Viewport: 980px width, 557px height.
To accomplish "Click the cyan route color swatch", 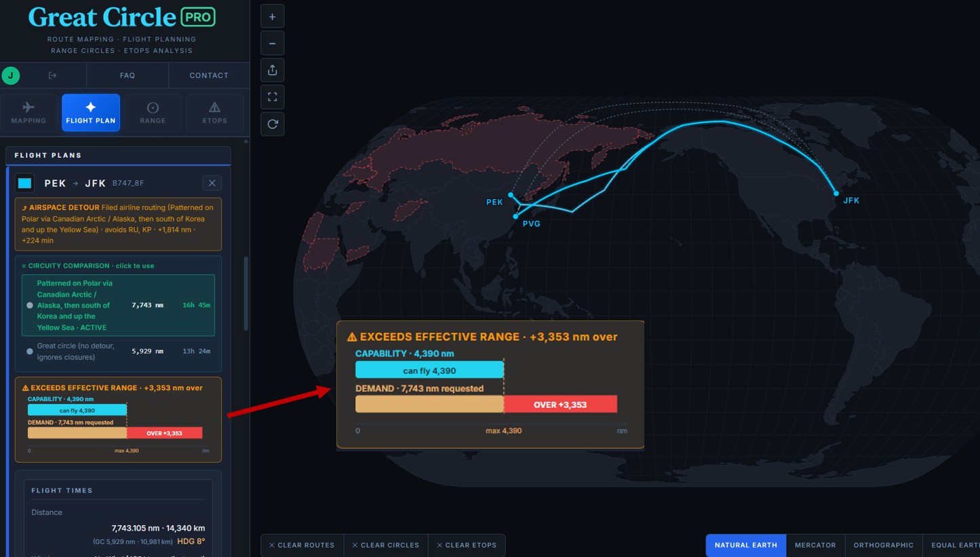I will tap(25, 183).
